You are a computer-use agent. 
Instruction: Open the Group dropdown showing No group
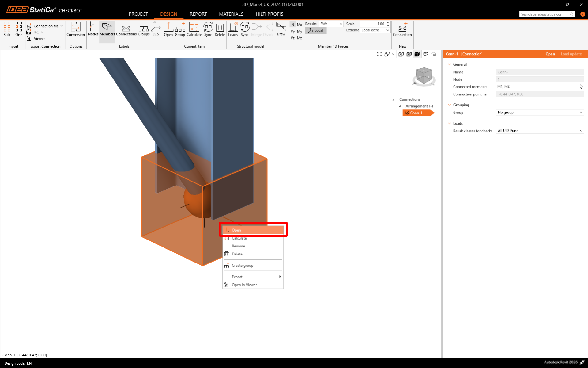(540, 112)
